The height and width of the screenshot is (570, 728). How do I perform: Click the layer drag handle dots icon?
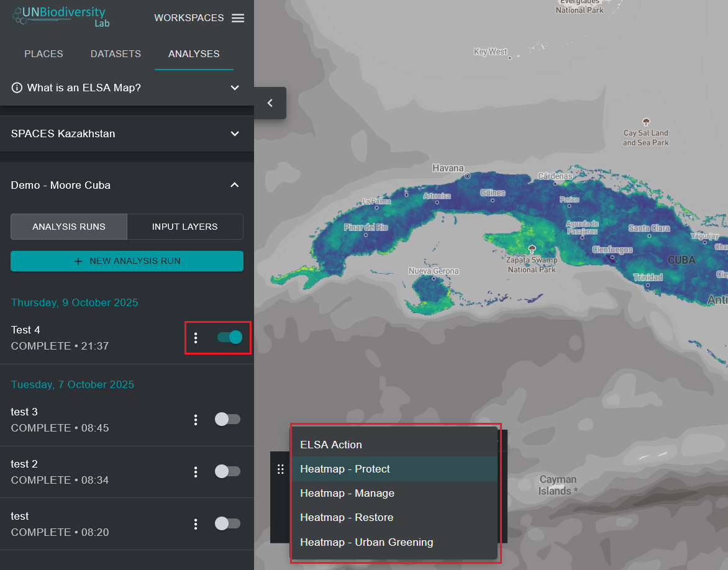pos(281,469)
